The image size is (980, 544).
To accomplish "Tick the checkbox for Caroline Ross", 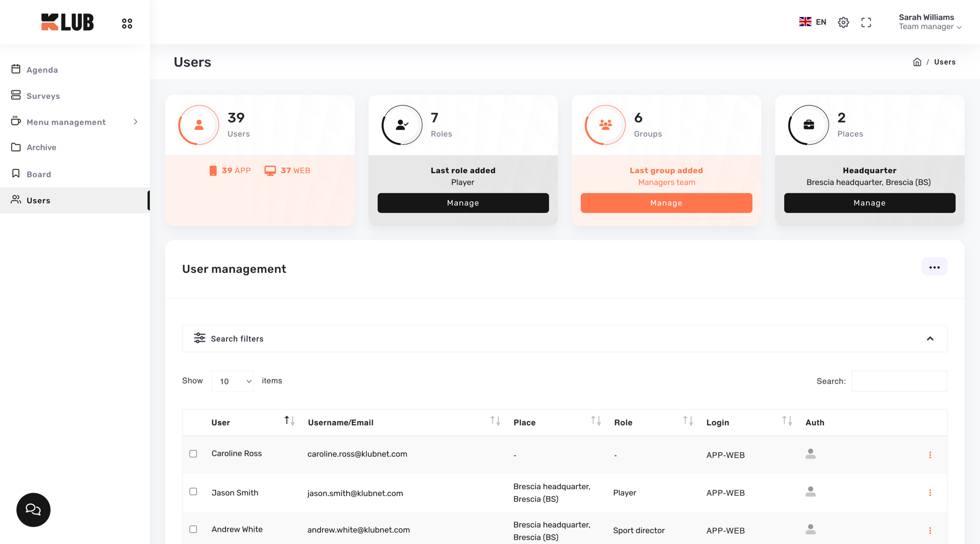I will (x=193, y=454).
